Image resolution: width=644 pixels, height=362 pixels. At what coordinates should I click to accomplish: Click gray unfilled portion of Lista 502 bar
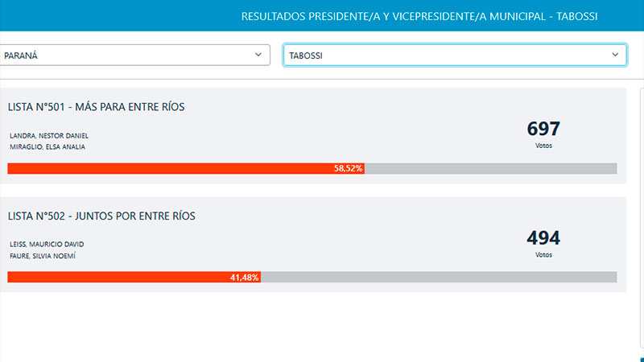[439, 277]
